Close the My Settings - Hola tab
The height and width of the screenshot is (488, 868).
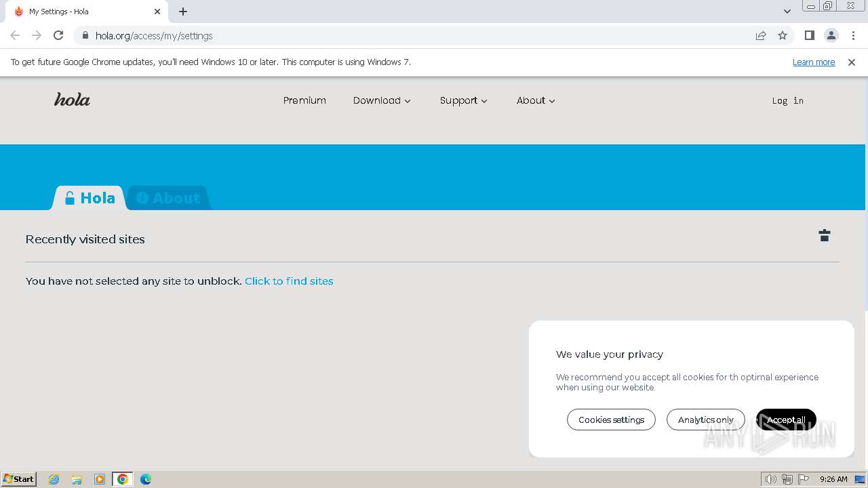pos(157,12)
